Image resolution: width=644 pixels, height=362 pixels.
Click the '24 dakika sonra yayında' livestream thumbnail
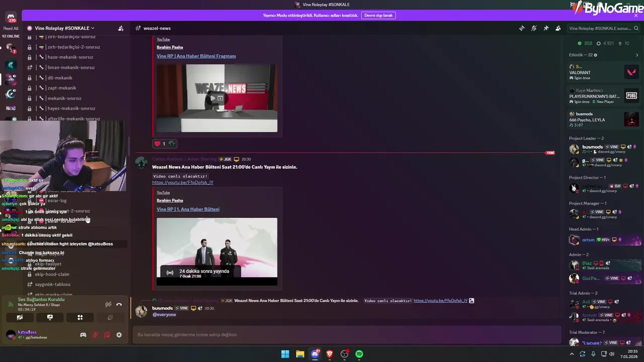(x=217, y=251)
